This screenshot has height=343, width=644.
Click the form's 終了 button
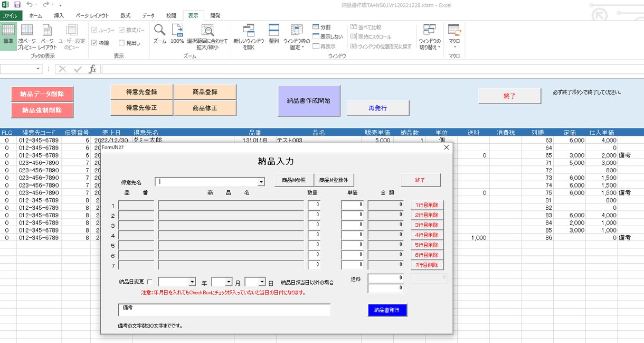pyautogui.click(x=420, y=180)
